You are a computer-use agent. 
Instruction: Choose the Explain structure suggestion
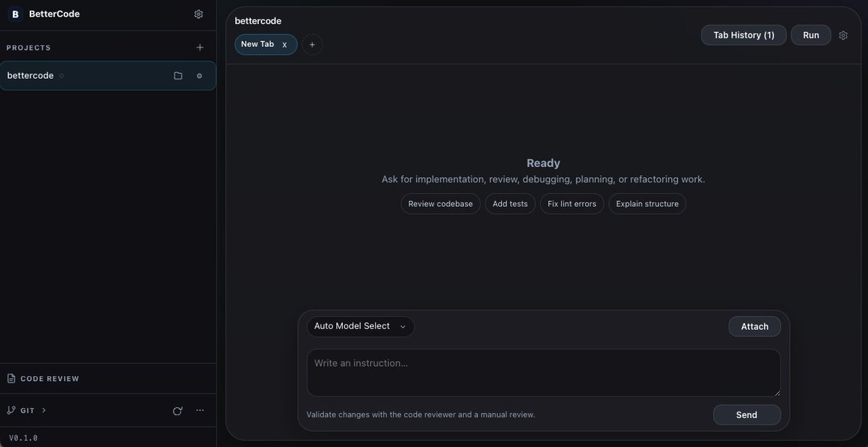click(x=647, y=204)
